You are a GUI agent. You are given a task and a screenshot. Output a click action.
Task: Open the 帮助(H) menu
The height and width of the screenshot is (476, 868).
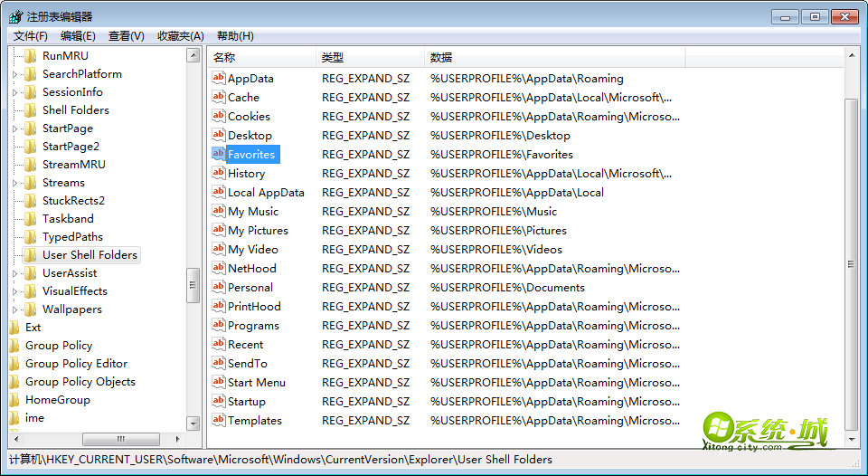click(235, 36)
